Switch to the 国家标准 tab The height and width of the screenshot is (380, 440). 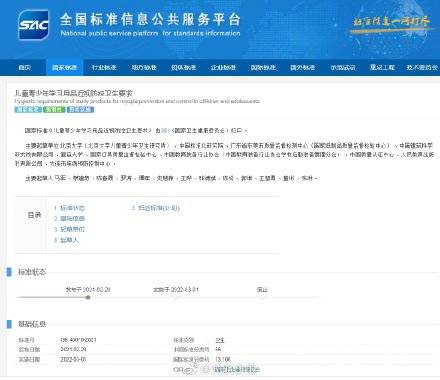(64, 67)
